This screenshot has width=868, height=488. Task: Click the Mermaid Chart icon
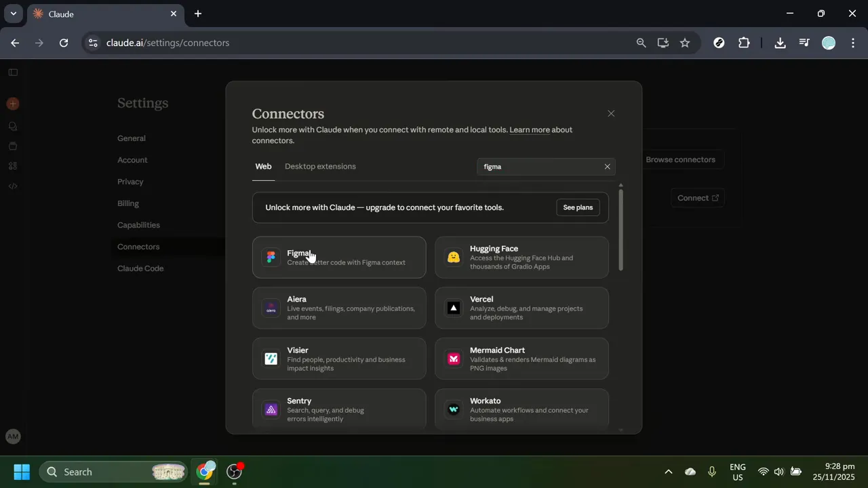(454, 359)
